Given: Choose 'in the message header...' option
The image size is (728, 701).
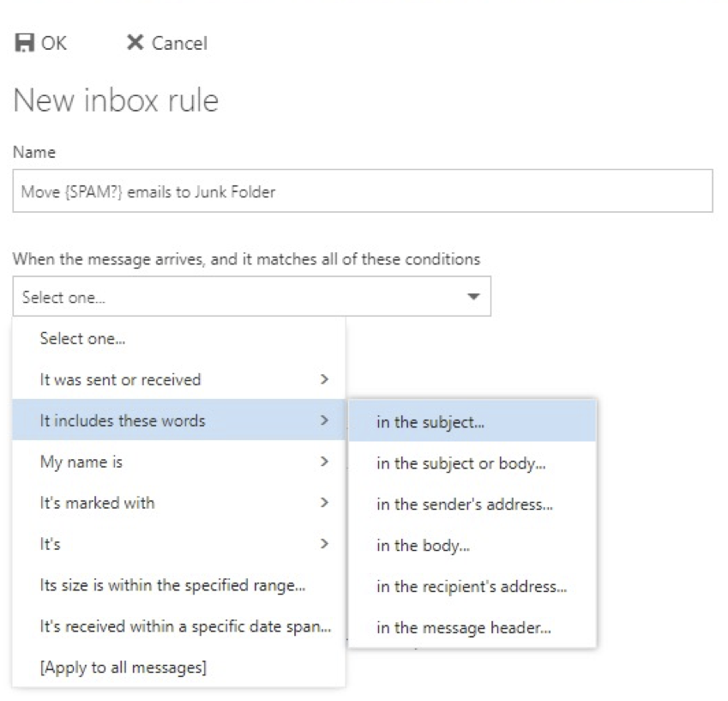Looking at the screenshot, I should [x=463, y=628].
